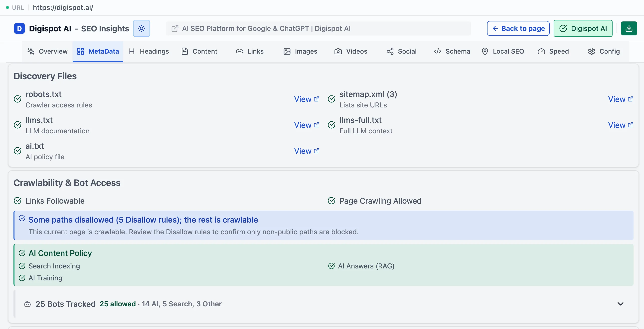Click the robots.txt green check icon

pos(17,99)
